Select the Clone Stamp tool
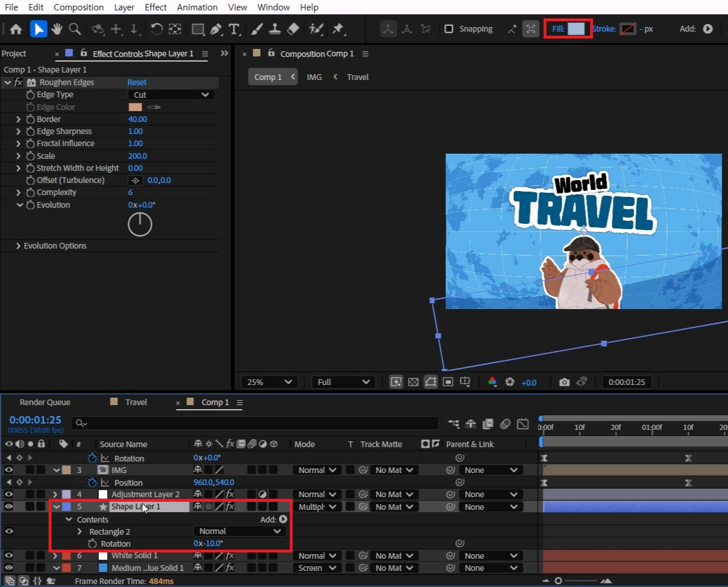Screen dimensions: 728x587 coord(275,29)
